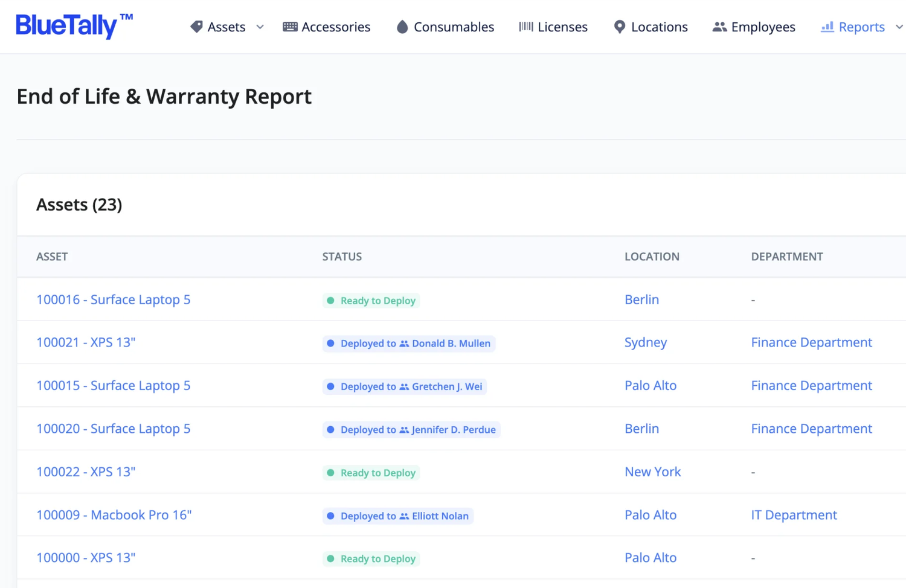Expand the Reports menu chevron
The image size is (906, 588).
899,27
